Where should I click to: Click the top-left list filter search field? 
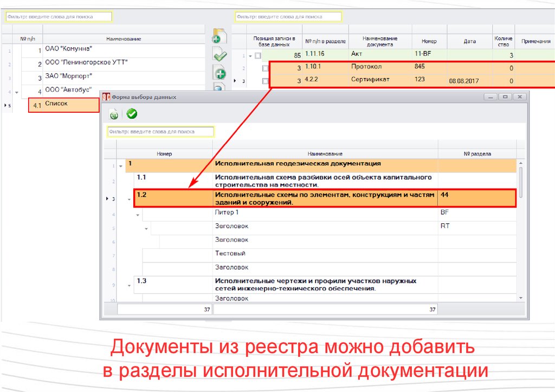(x=59, y=17)
